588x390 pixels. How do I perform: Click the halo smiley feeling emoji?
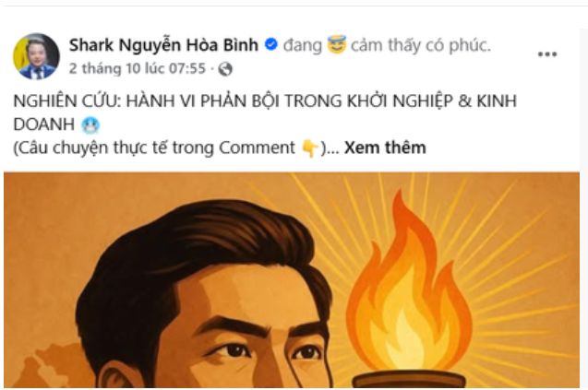click(x=336, y=44)
